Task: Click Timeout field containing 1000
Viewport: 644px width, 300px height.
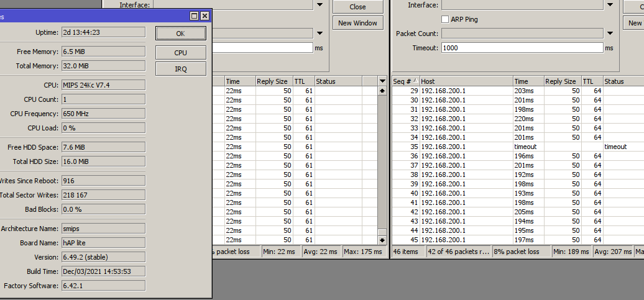Action: [x=522, y=48]
